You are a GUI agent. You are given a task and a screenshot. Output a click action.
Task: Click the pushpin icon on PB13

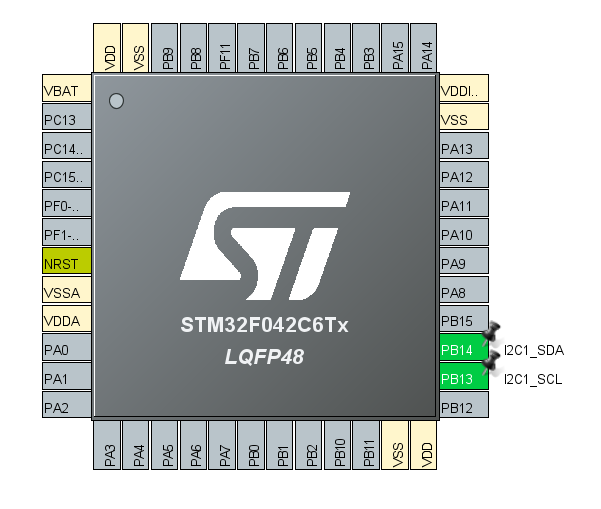(491, 362)
